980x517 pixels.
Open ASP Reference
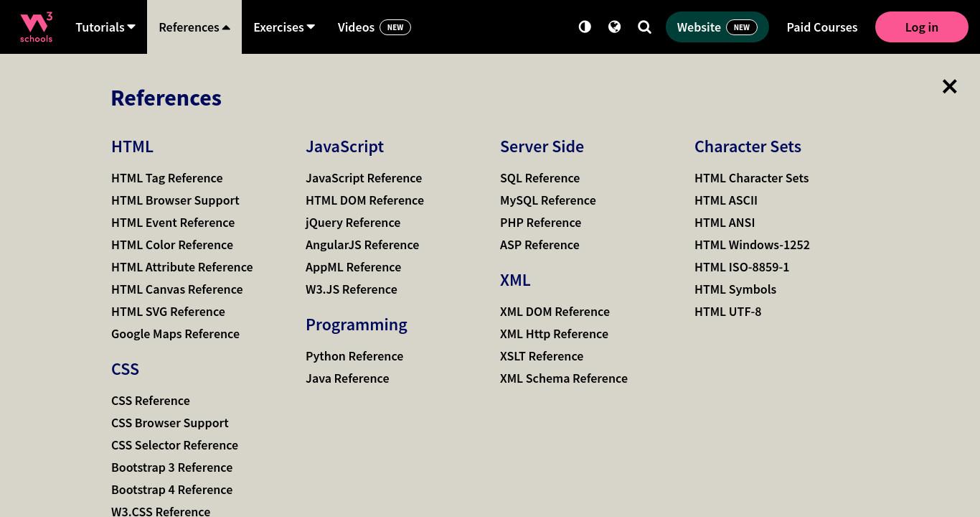[540, 244]
